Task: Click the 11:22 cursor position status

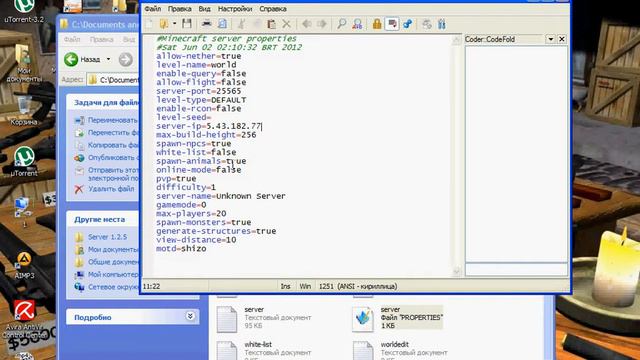Action: coord(151,287)
